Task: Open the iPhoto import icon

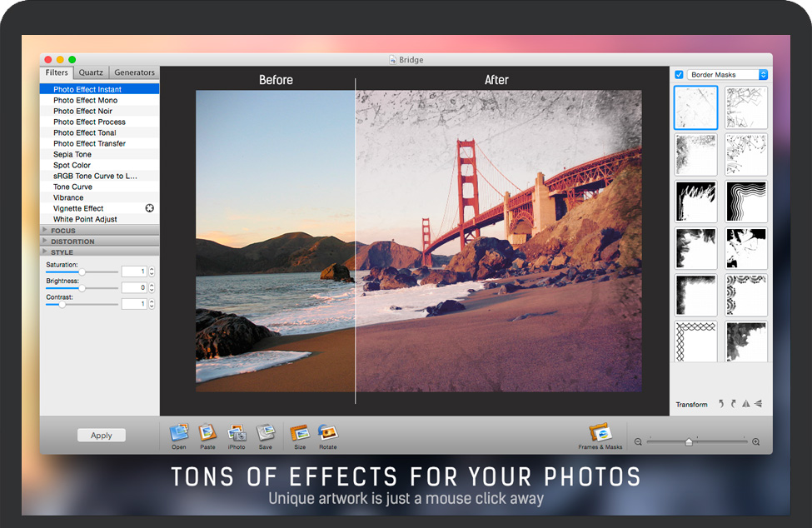Action: pyautogui.click(x=237, y=432)
